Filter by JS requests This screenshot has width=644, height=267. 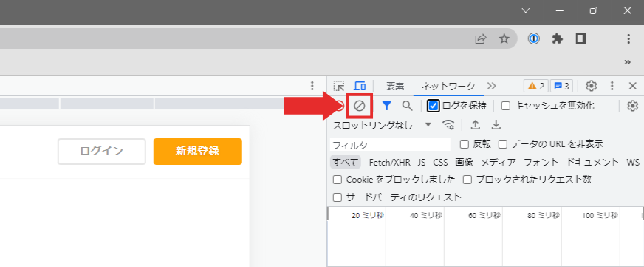(x=422, y=163)
